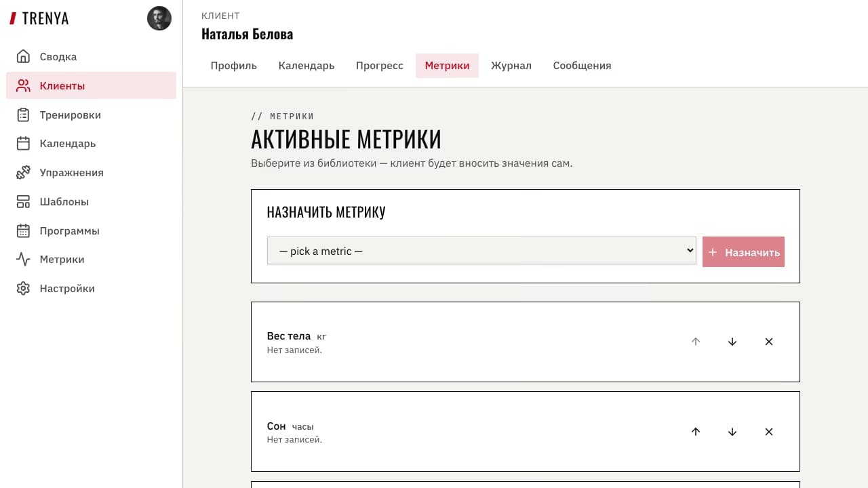The height and width of the screenshot is (488, 868).
Task: Switch to the Сообщения tab
Action: pyautogui.click(x=582, y=66)
